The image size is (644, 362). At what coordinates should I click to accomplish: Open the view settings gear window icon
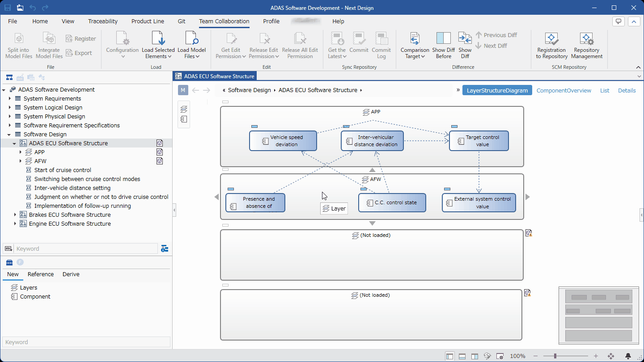click(500, 356)
